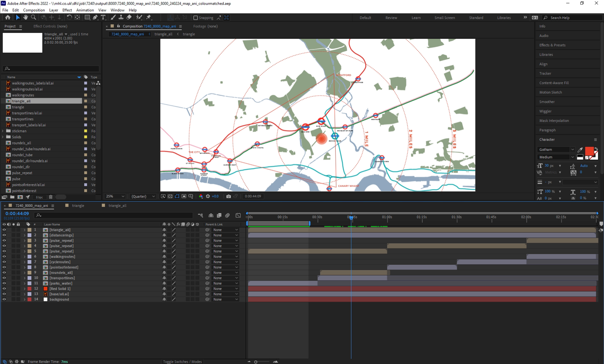Expand the stickman folder
604x364 pixels.
pos(3,131)
